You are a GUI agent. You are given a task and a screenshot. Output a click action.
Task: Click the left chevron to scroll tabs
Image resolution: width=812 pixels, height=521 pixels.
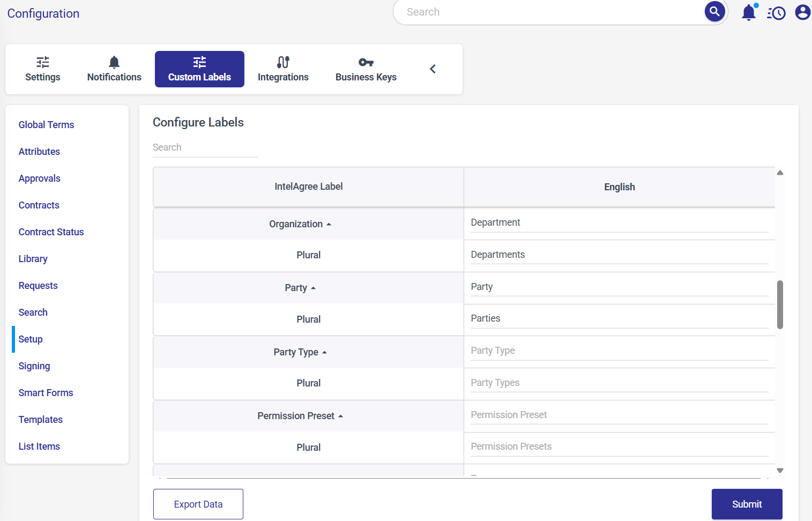click(x=433, y=69)
